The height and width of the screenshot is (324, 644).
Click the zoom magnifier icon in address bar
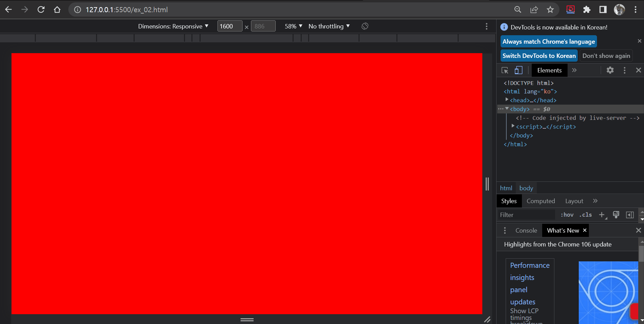click(x=518, y=10)
